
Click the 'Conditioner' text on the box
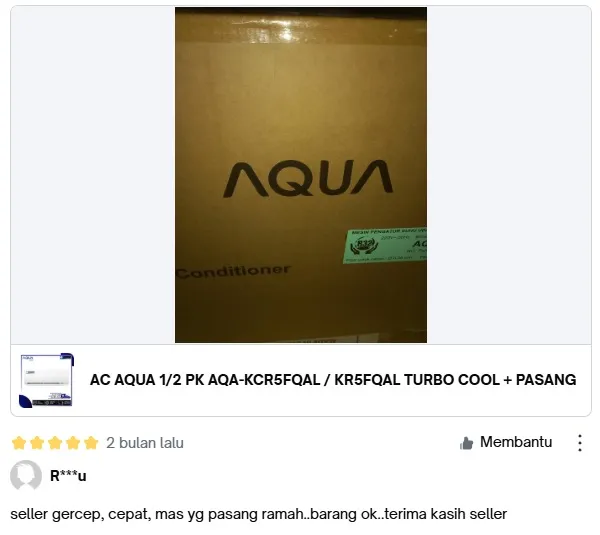tap(233, 272)
